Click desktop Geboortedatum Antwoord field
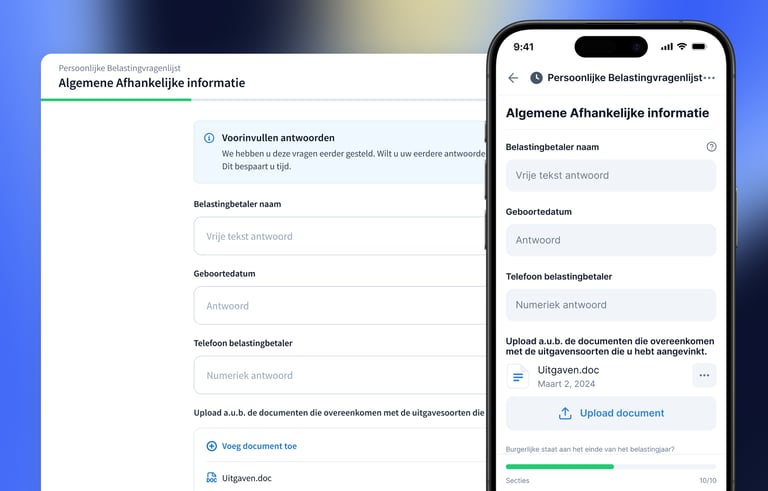This screenshot has width=768, height=491. [340, 306]
